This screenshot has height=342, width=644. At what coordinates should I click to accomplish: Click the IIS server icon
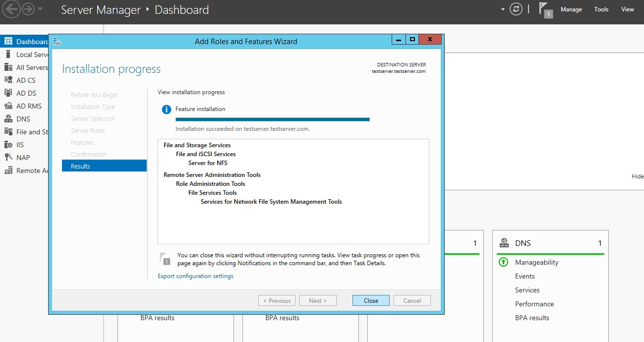click(8, 145)
